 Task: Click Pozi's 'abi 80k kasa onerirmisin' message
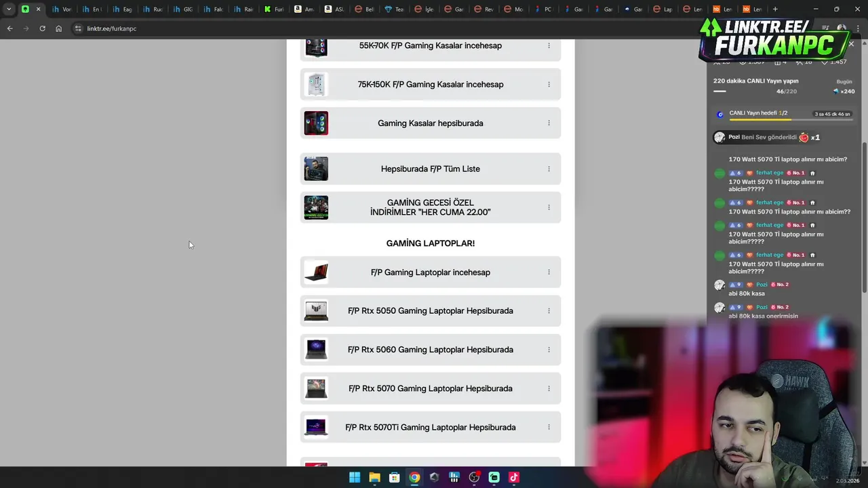point(763,316)
